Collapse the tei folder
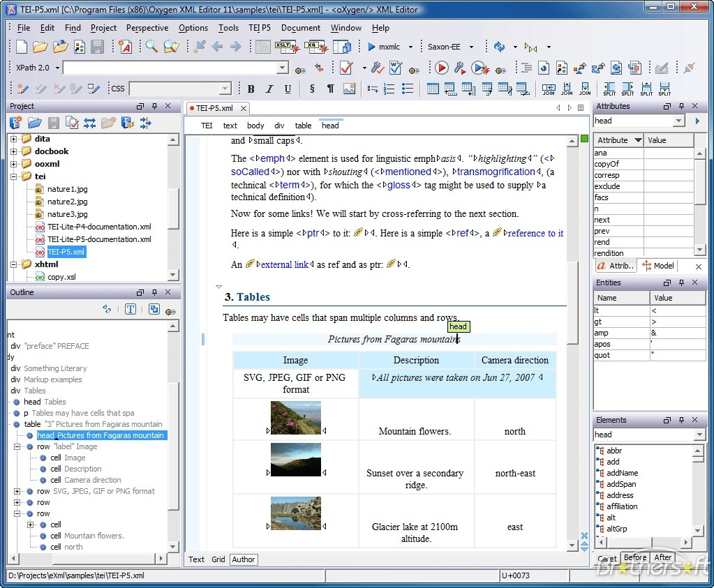The image size is (714, 588). click(14, 176)
